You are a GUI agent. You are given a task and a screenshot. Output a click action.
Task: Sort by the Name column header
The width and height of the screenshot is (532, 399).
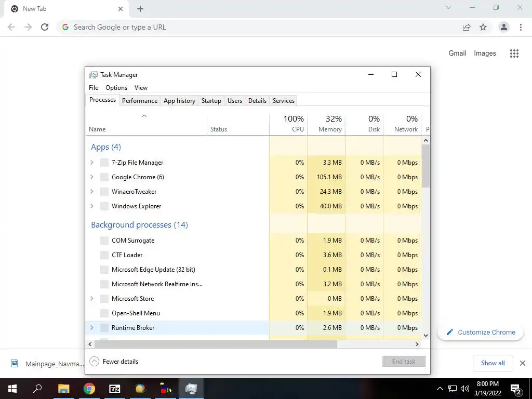(146, 124)
